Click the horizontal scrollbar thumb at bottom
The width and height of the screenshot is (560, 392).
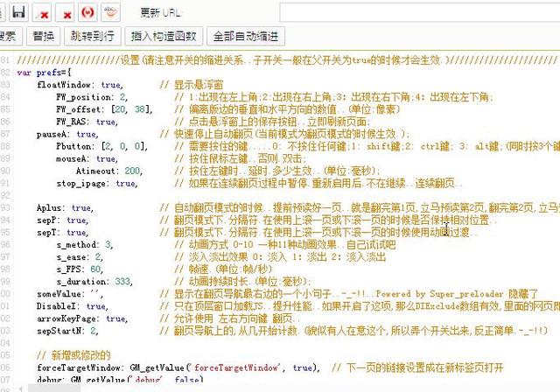point(53,388)
